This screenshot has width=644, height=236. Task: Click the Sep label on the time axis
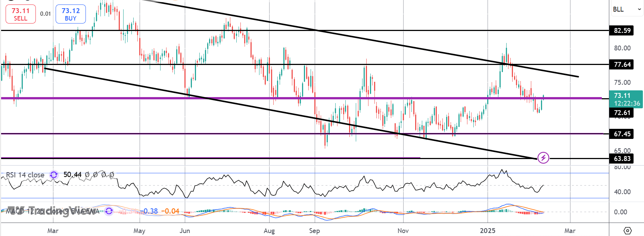[x=314, y=231]
